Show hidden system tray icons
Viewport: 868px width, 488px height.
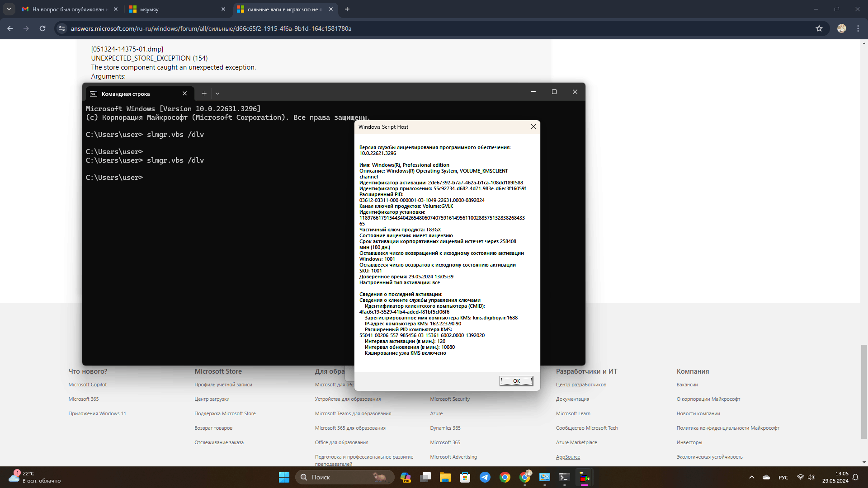click(x=752, y=477)
